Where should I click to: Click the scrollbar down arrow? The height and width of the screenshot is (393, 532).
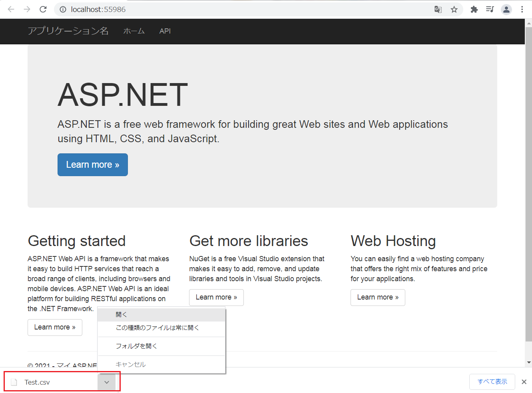(x=528, y=363)
